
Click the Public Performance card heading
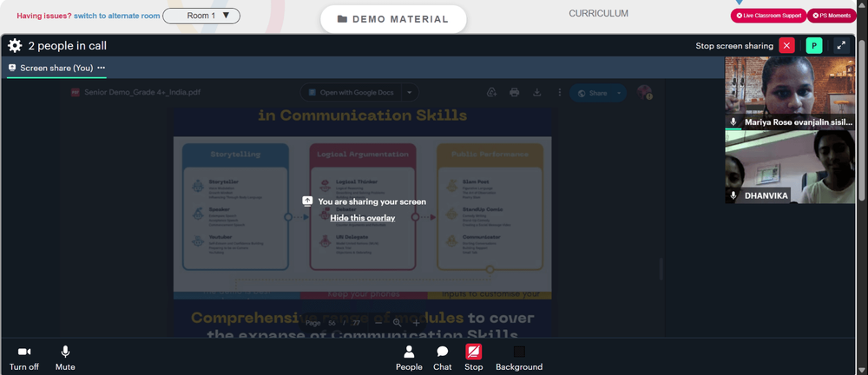490,154
